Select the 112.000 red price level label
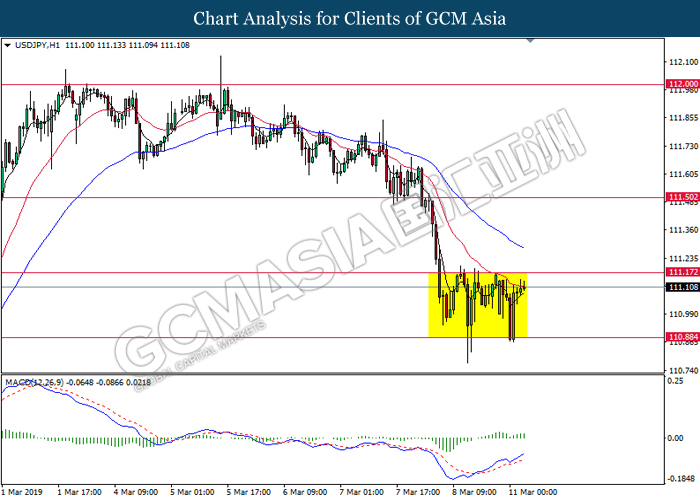The image size is (700, 500). [682, 84]
